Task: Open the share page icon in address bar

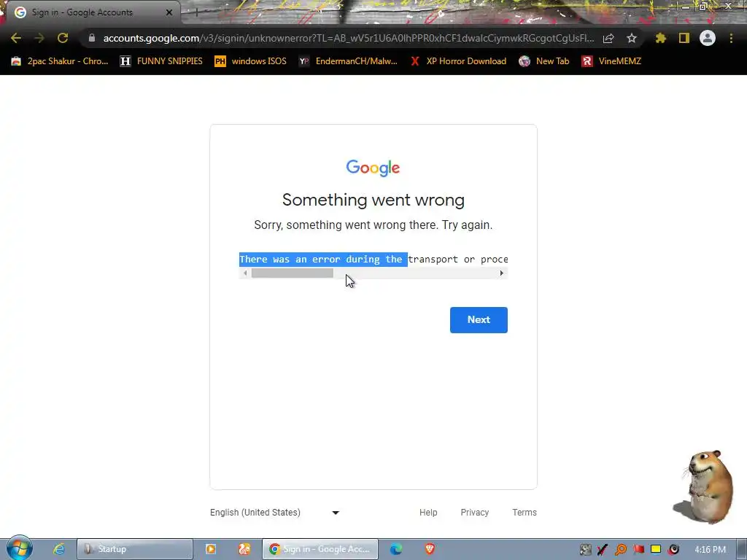Action: [608, 38]
